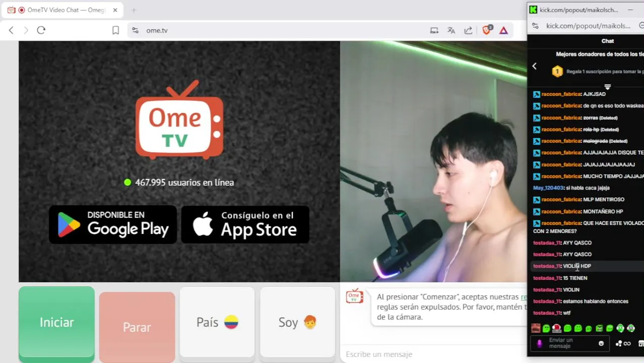This screenshot has width=644, height=363.
Task: Reload the ome.tv page
Action: (41, 30)
